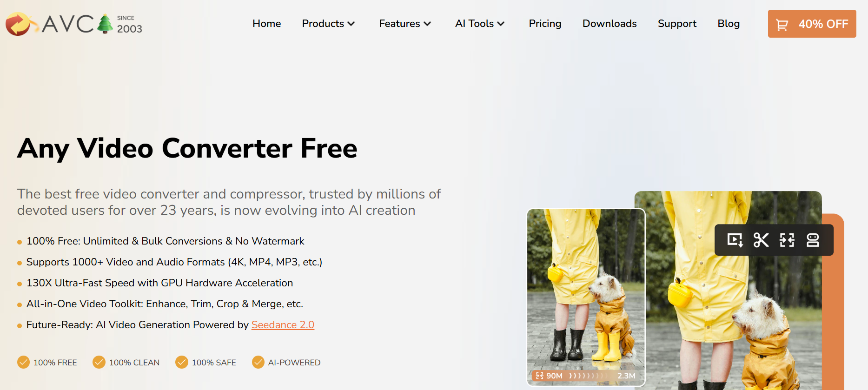Select the video convert icon in overlay toolbar

tap(735, 240)
